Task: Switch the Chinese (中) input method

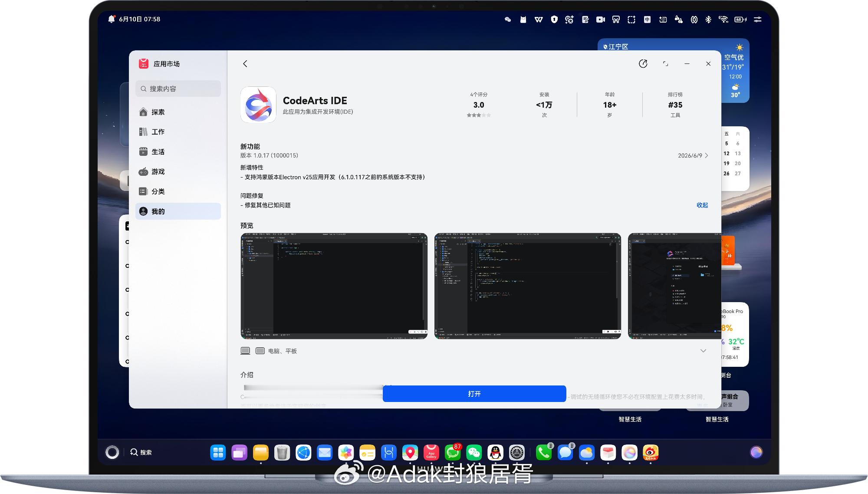Action: coord(647,20)
